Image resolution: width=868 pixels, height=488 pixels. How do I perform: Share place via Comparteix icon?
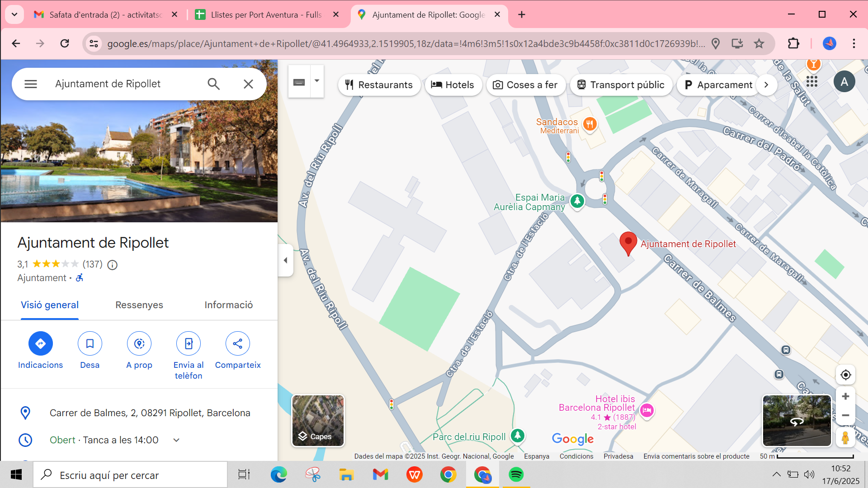(x=237, y=343)
